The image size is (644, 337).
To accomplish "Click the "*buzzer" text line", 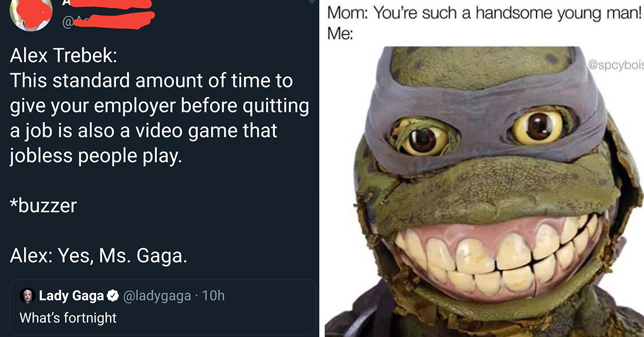I will pos(43,206).
